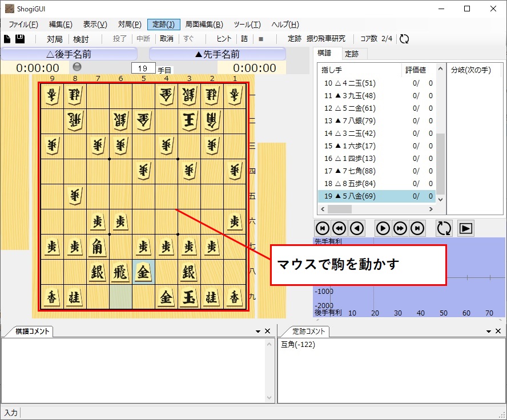Click the △後手名前 player name label
Image resolution: width=507 pixels, height=420 pixels.
tap(69, 54)
